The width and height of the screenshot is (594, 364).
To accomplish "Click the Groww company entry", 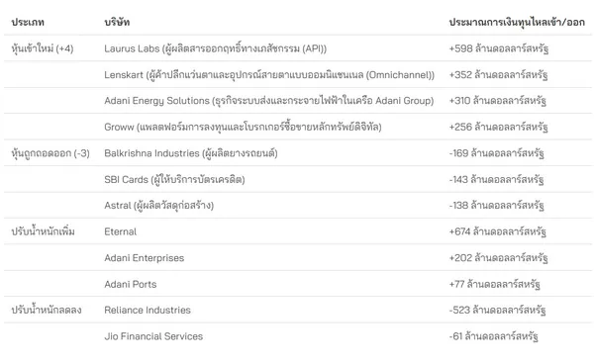I will tap(243, 127).
